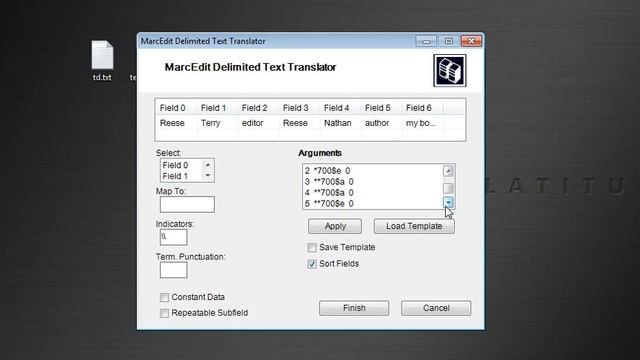Click the Select list up arrow
Image resolution: width=640 pixels, height=360 pixels.
point(208,165)
